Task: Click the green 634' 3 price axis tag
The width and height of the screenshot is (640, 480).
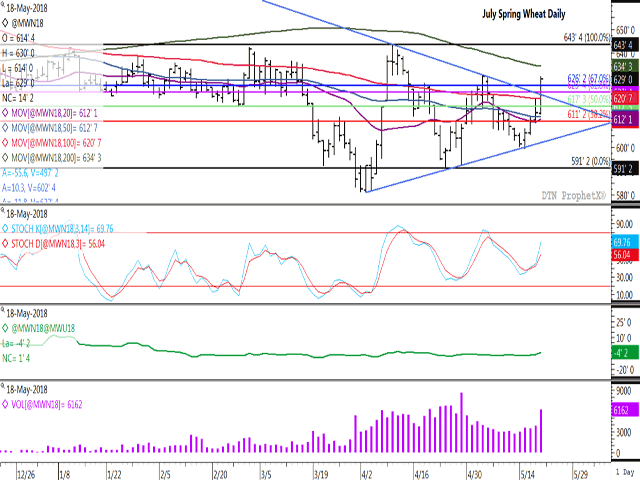Action: (625, 66)
